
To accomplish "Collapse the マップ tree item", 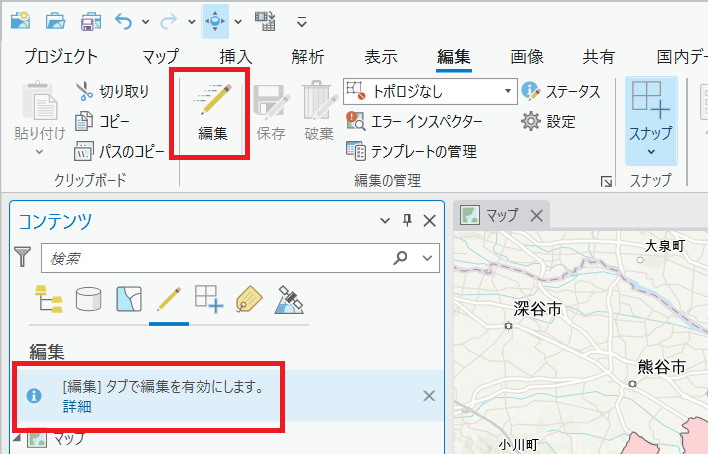I will tap(17, 438).
